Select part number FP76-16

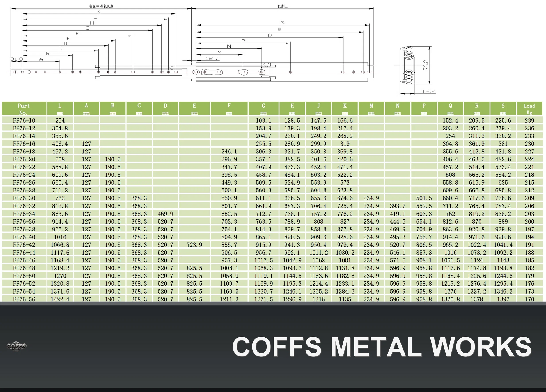pyautogui.click(x=24, y=144)
